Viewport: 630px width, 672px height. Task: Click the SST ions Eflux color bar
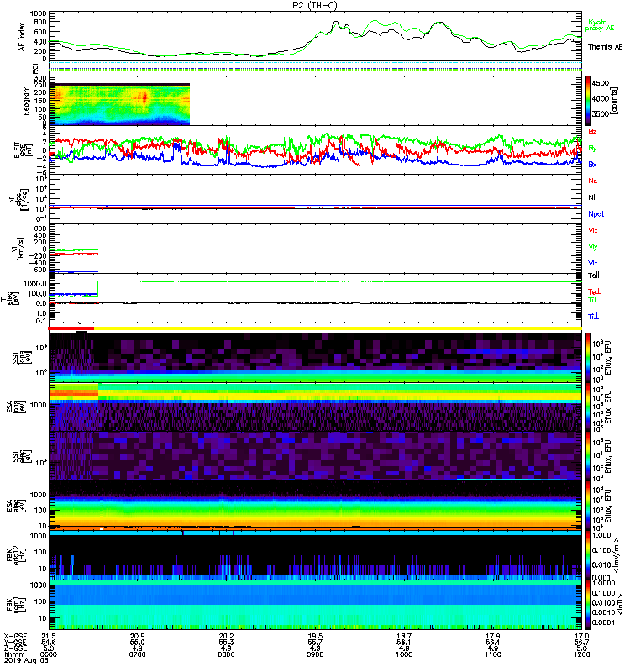click(589, 358)
